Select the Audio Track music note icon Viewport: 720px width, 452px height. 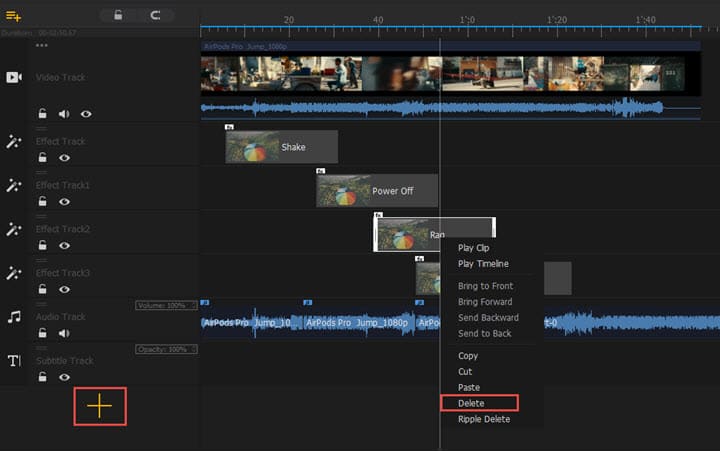14,317
